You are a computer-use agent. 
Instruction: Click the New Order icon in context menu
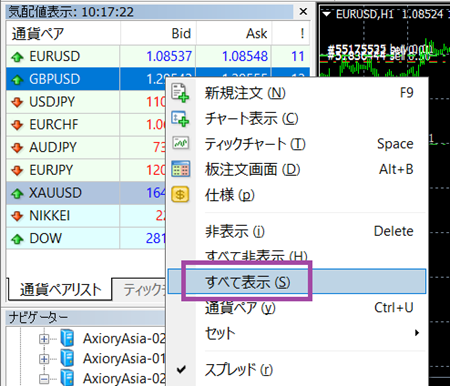coord(180,93)
